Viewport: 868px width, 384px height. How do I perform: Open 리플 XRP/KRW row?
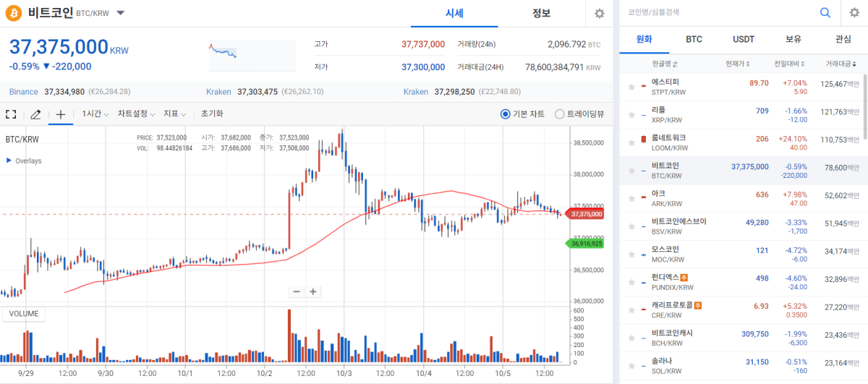pos(741,115)
